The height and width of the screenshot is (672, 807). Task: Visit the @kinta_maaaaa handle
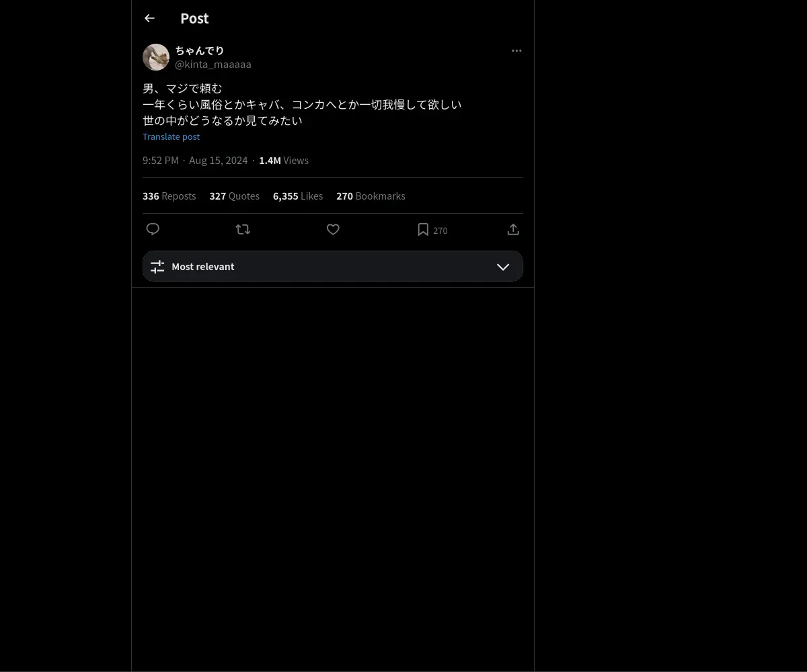[213, 65]
